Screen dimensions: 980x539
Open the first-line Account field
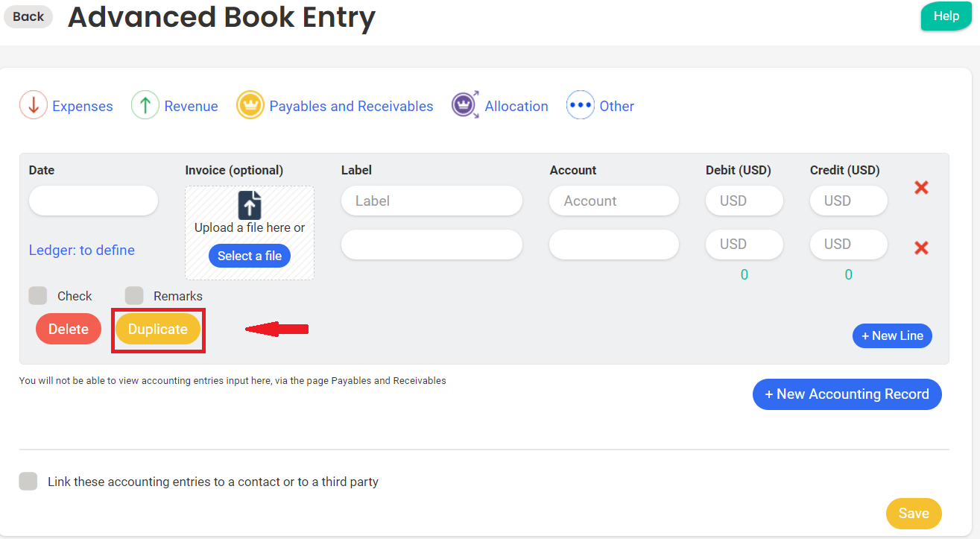pyautogui.click(x=613, y=201)
